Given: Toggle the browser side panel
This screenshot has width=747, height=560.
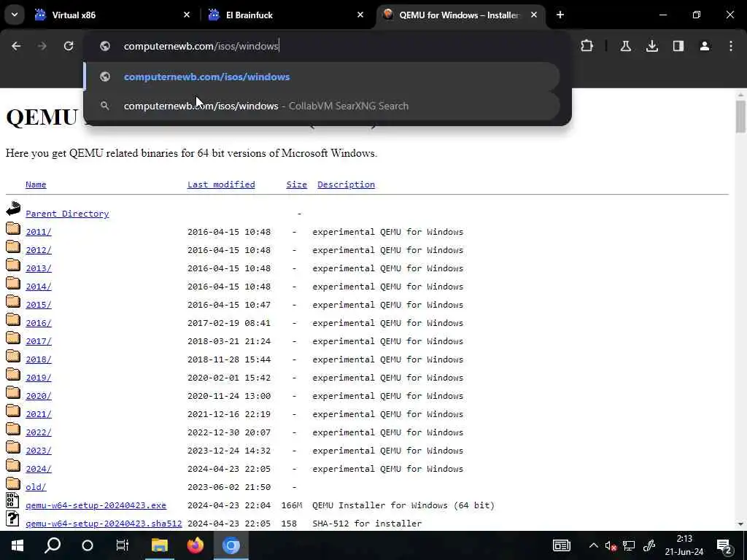Looking at the screenshot, I should 678,46.
